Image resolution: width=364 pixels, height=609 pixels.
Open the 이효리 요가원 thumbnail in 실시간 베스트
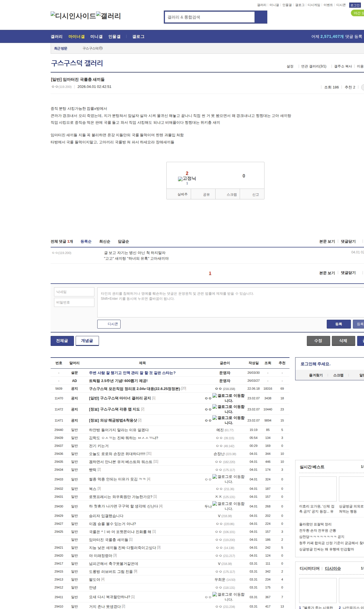point(318,489)
